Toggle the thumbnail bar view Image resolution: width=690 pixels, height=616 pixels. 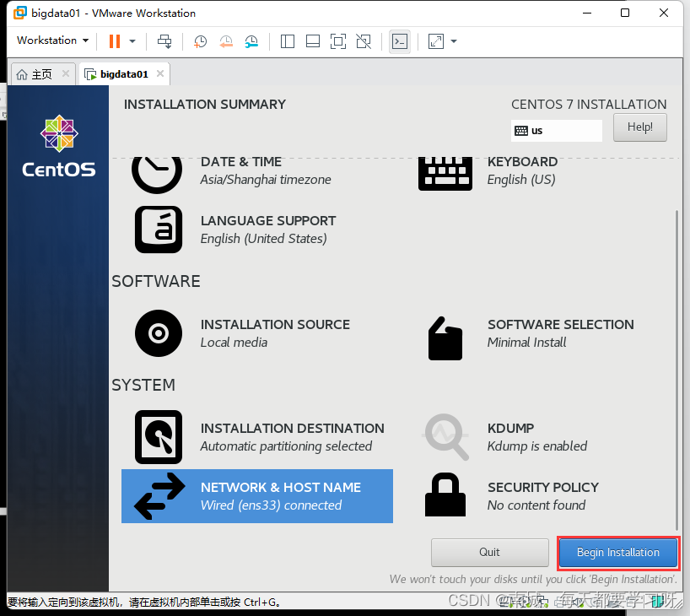tap(313, 41)
